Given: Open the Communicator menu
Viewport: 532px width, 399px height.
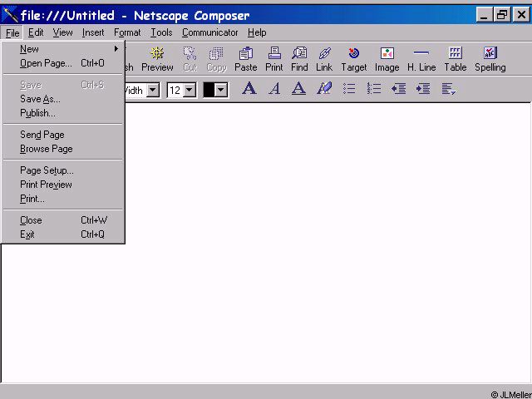Looking at the screenshot, I should click(210, 32).
